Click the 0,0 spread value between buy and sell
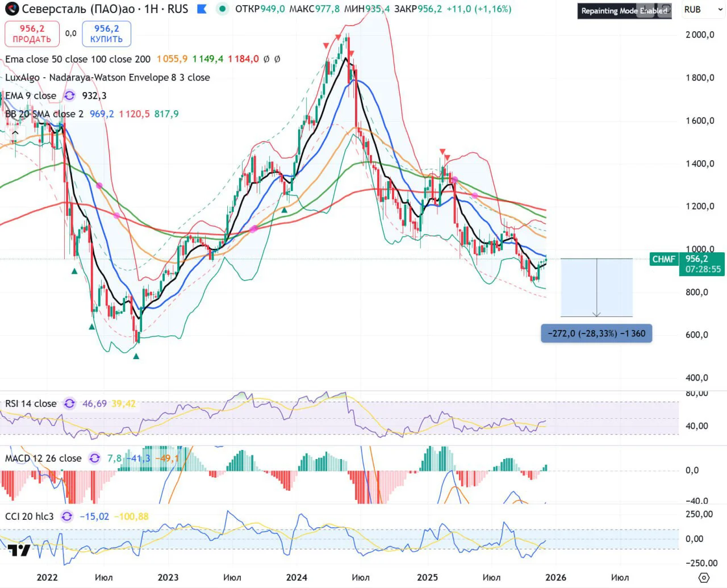This screenshot has width=727, height=588. tap(70, 34)
